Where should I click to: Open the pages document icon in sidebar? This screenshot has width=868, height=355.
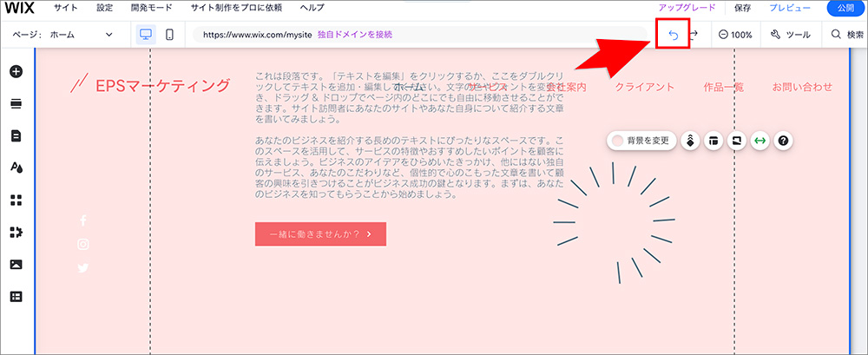coord(16,135)
